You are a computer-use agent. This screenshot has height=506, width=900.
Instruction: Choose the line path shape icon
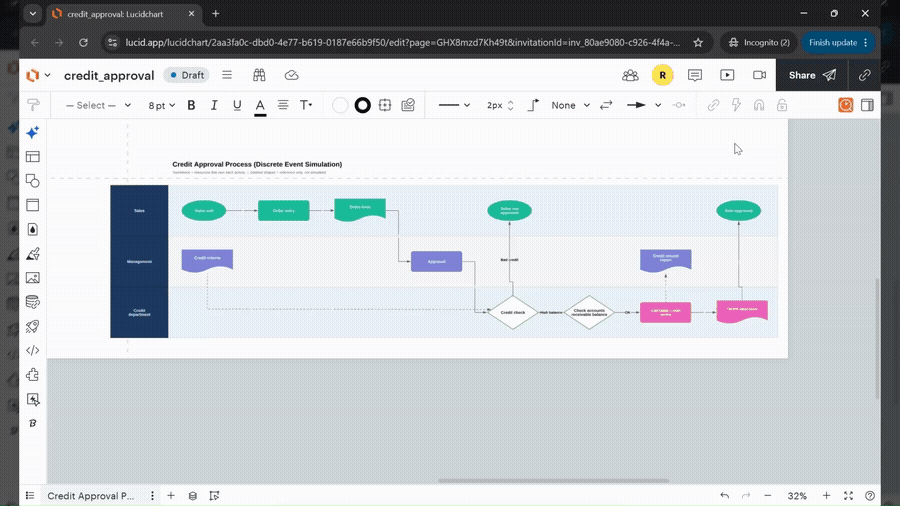coord(533,105)
